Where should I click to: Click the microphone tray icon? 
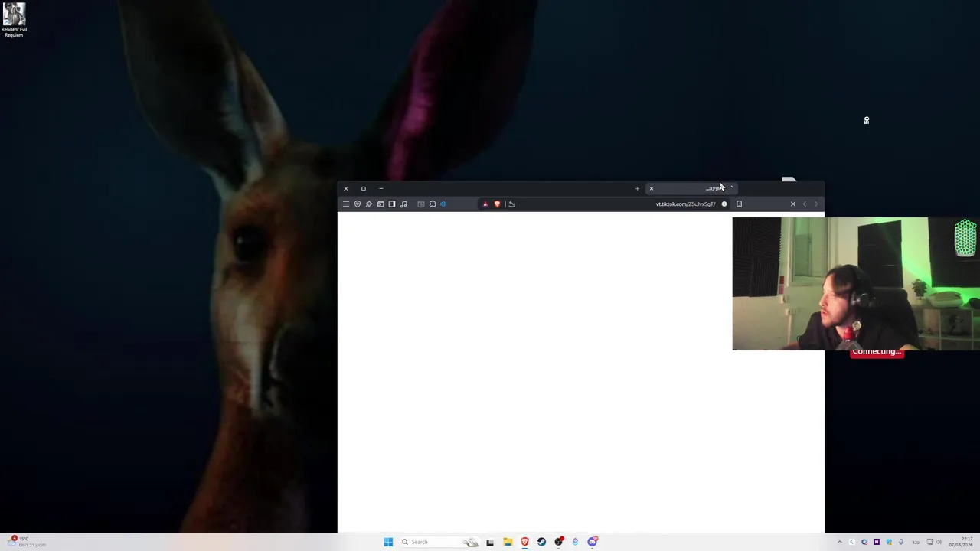pyautogui.click(x=901, y=542)
